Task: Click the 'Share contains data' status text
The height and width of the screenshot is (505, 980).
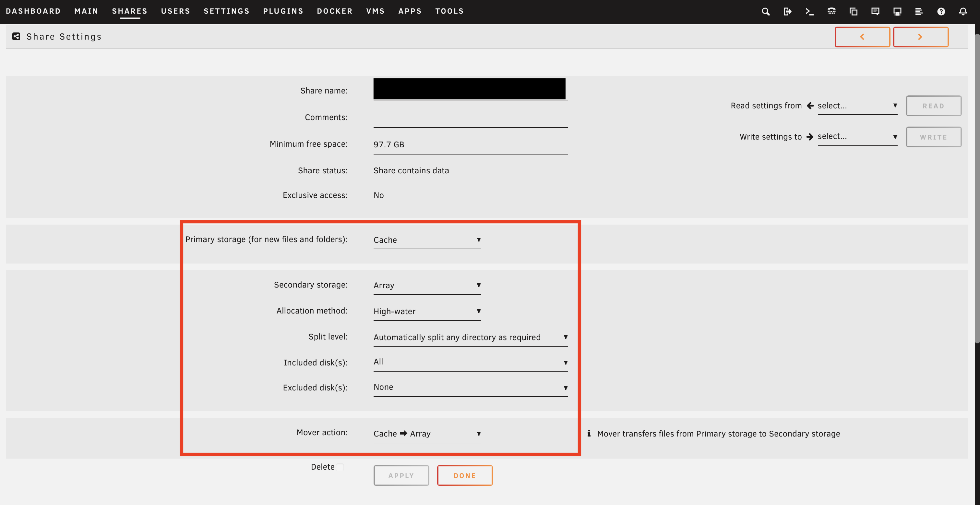Action: [411, 171]
